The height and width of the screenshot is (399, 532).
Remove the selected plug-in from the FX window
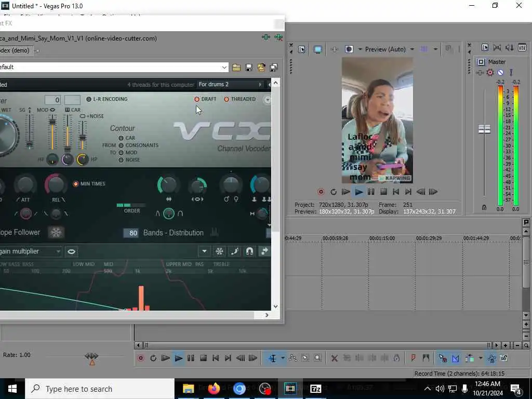click(x=278, y=37)
